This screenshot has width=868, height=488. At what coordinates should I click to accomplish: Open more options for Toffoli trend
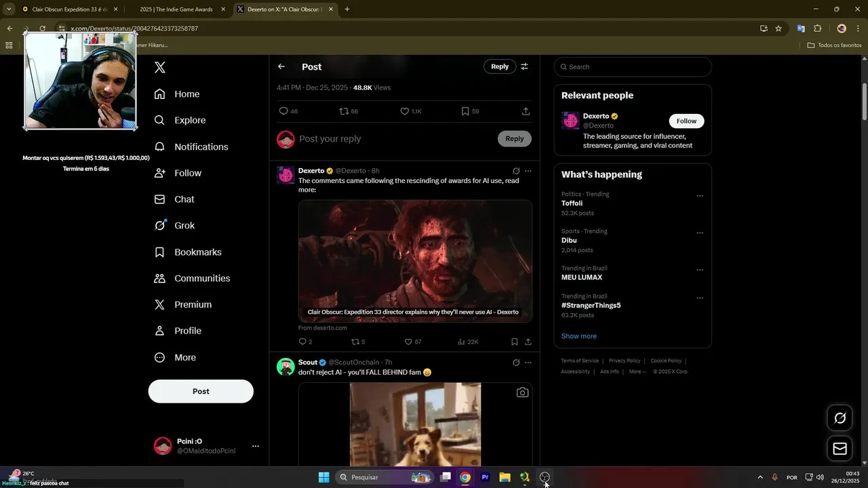700,196
